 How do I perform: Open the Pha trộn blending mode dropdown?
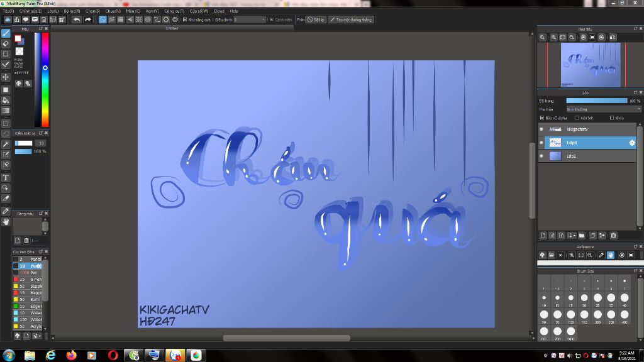click(x=603, y=109)
